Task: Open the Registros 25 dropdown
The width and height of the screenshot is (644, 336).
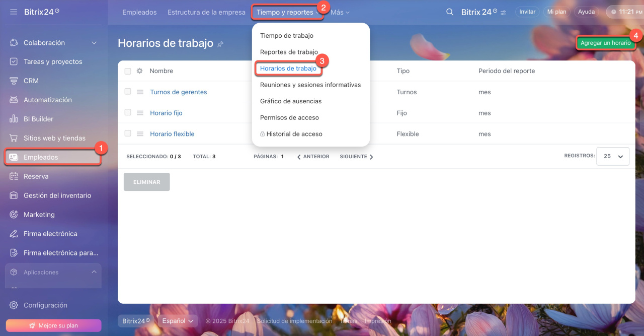Action: click(x=612, y=156)
